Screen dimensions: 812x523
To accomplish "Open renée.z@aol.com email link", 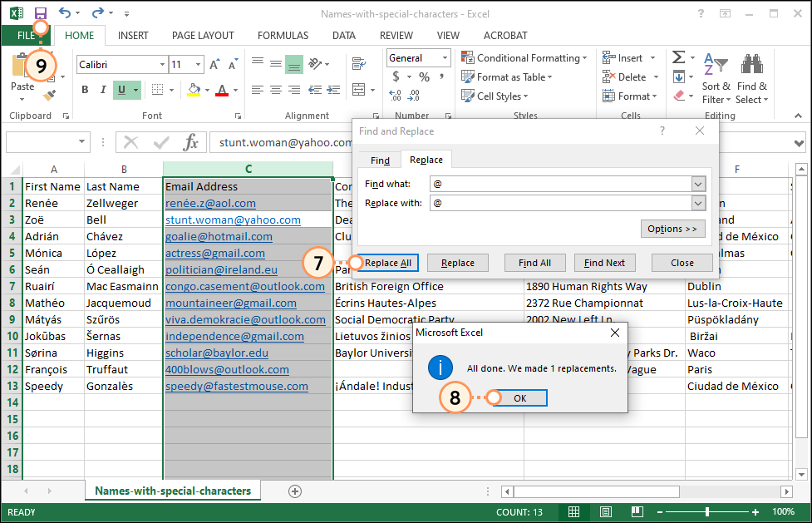I will [x=210, y=203].
